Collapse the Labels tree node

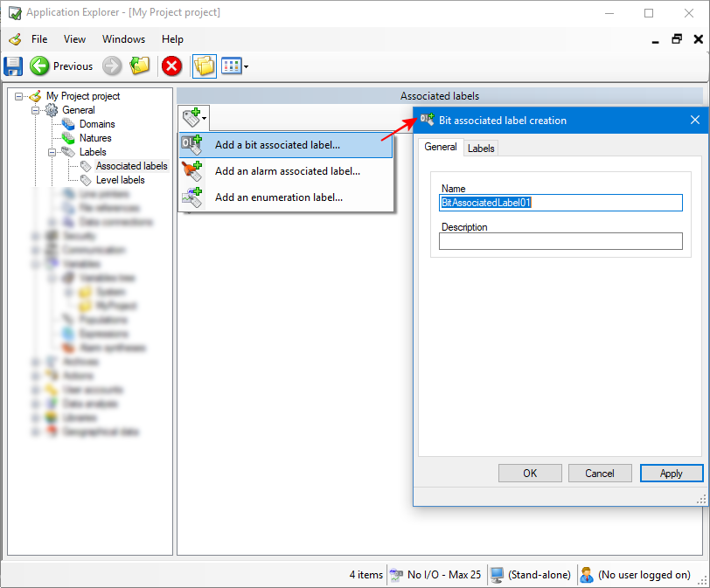(52, 152)
